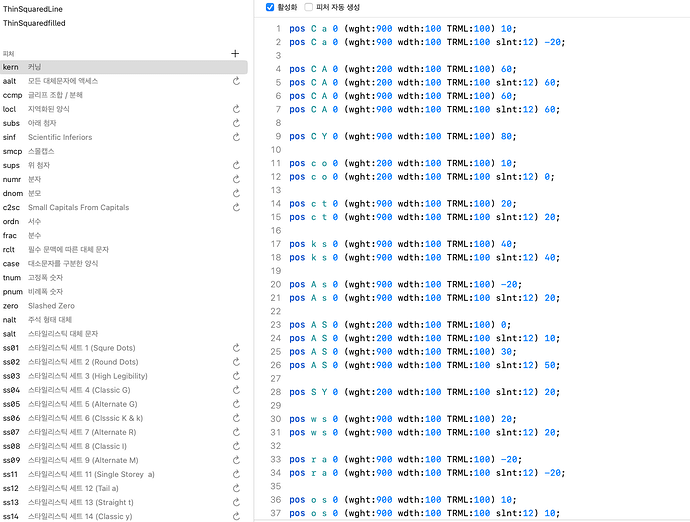Refresh the subs feature
Viewport: 690px width, 522px height.
pyautogui.click(x=236, y=123)
